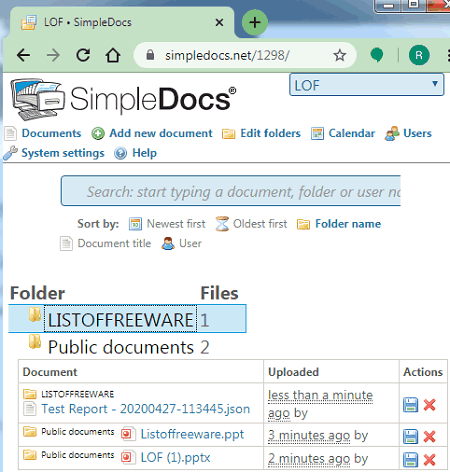
Task: Click the Edit folders folder icon
Action: [229, 134]
